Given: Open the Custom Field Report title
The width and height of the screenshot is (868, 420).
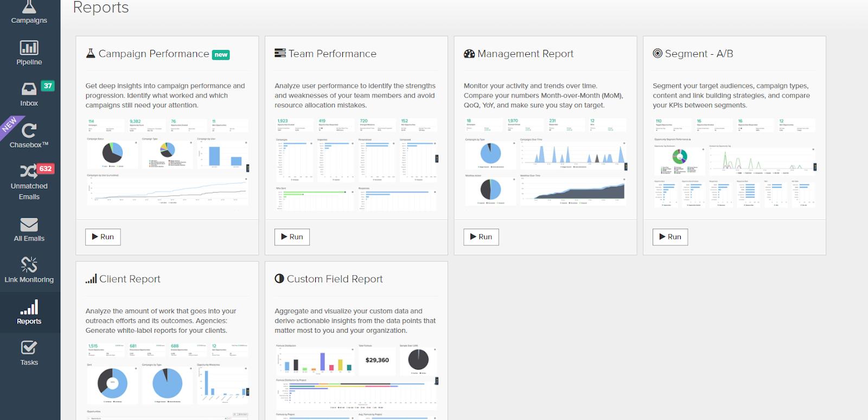Looking at the screenshot, I should [x=335, y=279].
